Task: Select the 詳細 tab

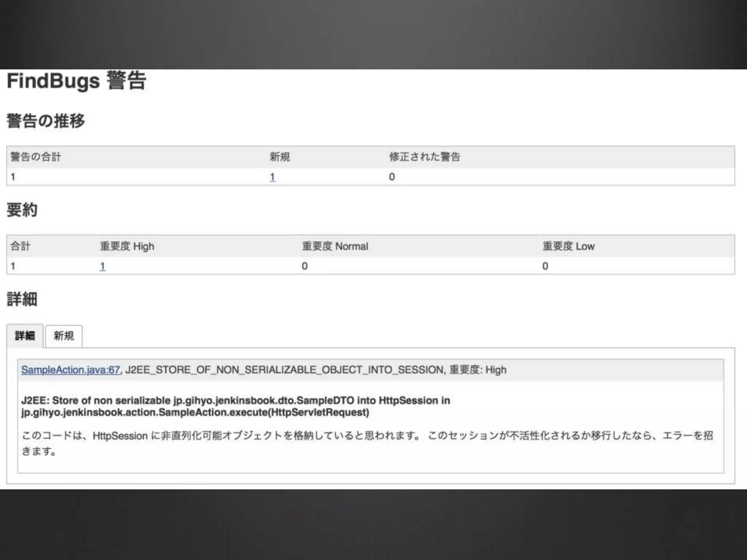Action: tap(25, 336)
